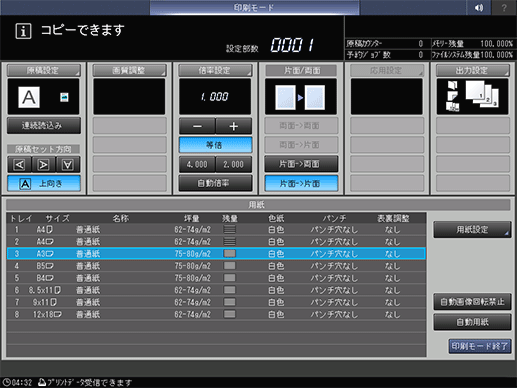Screen dimensions: 517x388
Task: Click 印刷モード終了 to exit print mode
Action: (480, 346)
